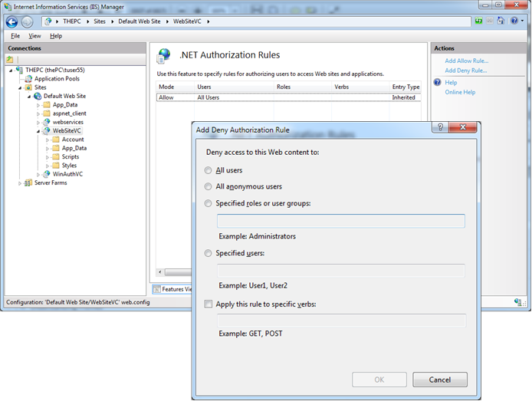This screenshot has height=401, width=532.
Task: Click the OK button in dialog
Action: click(x=379, y=380)
